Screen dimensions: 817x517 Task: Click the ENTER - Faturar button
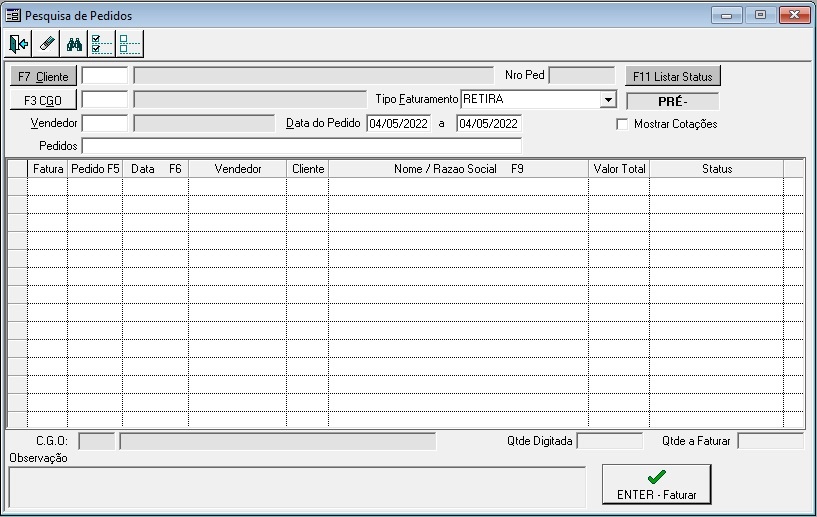pos(657,485)
